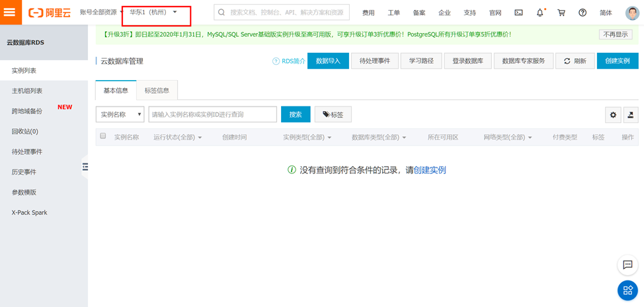Open the 华东1（杭州）region dropdown
Image resolution: width=644 pixels, height=307 pixels.
tap(153, 13)
